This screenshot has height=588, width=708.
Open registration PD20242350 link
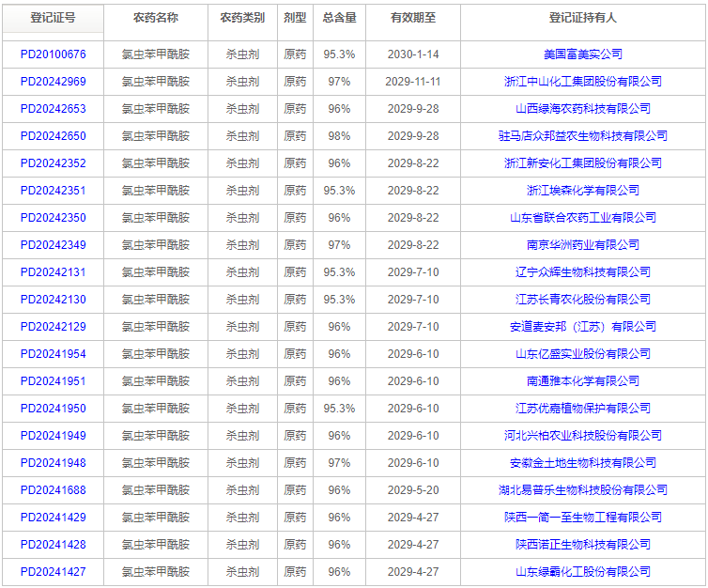(x=54, y=218)
